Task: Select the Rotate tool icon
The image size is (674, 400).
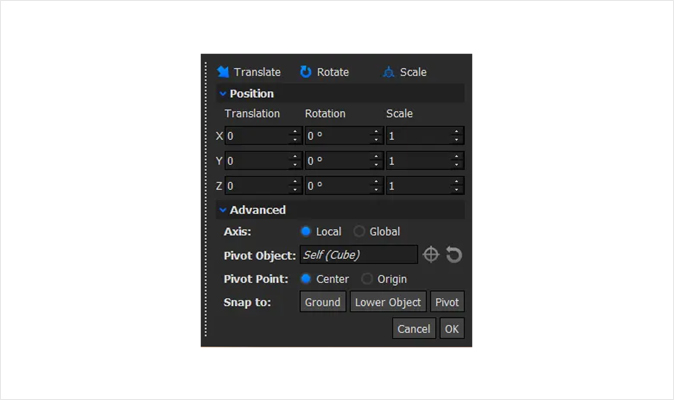Action: (306, 72)
